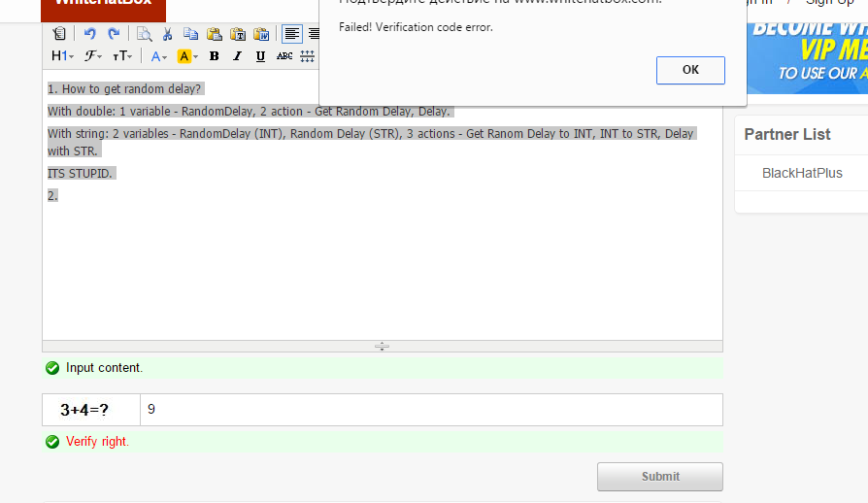Open the BlackHatPlus partner link
The image size is (868, 503).
pos(801,173)
